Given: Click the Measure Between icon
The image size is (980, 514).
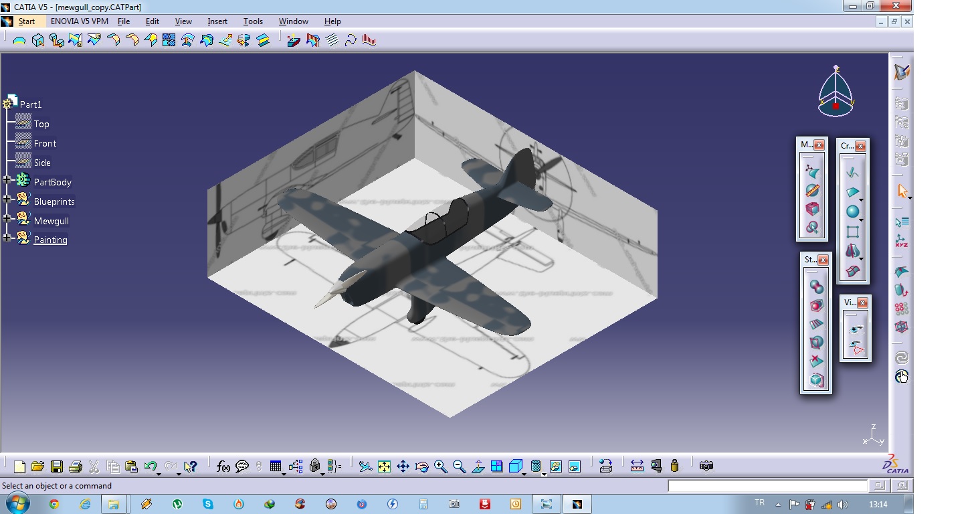Looking at the screenshot, I should pos(637,466).
